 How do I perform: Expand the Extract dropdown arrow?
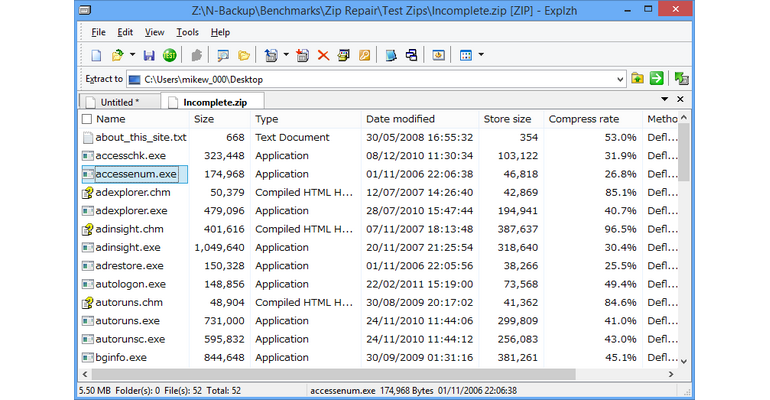click(x=286, y=55)
